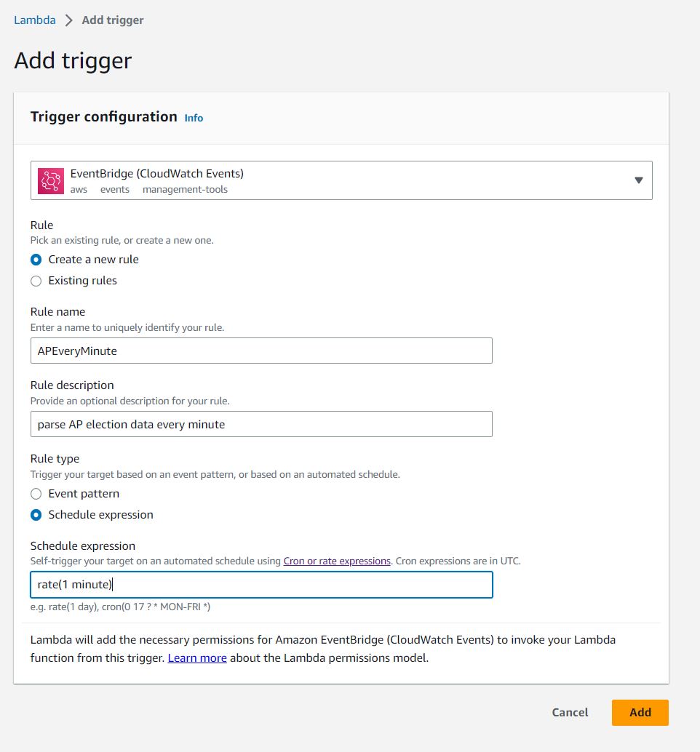Image resolution: width=700 pixels, height=752 pixels.
Task: Focus the Rule name field APEveryMinute
Action: (x=261, y=351)
